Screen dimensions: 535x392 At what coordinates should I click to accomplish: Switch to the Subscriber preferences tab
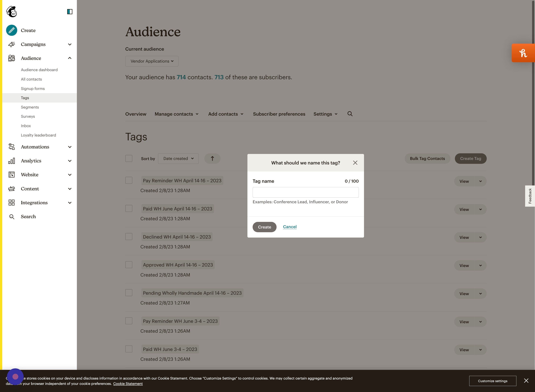pyautogui.click(x=279, y=114)
